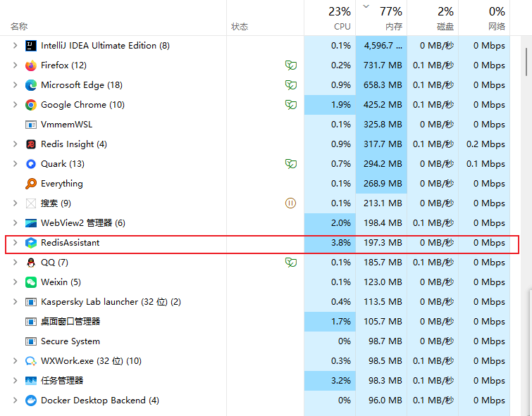Click the Kaspersky Lab launcher icon

31,302
